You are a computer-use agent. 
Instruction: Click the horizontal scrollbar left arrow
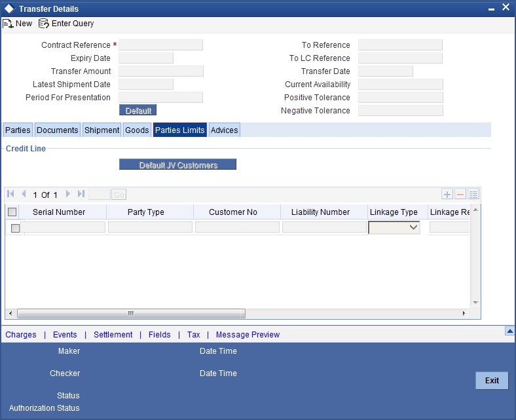click(10, 313)
